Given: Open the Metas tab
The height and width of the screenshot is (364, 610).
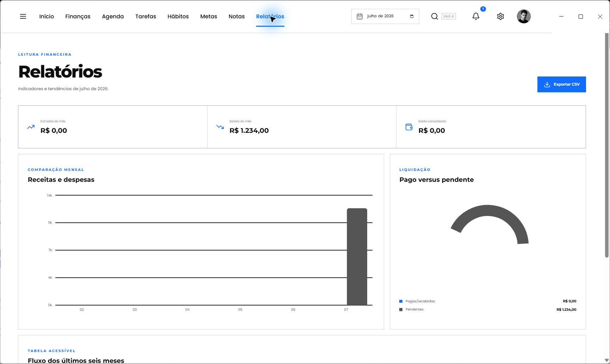Looking at the screenshot, I should (209, 17).
